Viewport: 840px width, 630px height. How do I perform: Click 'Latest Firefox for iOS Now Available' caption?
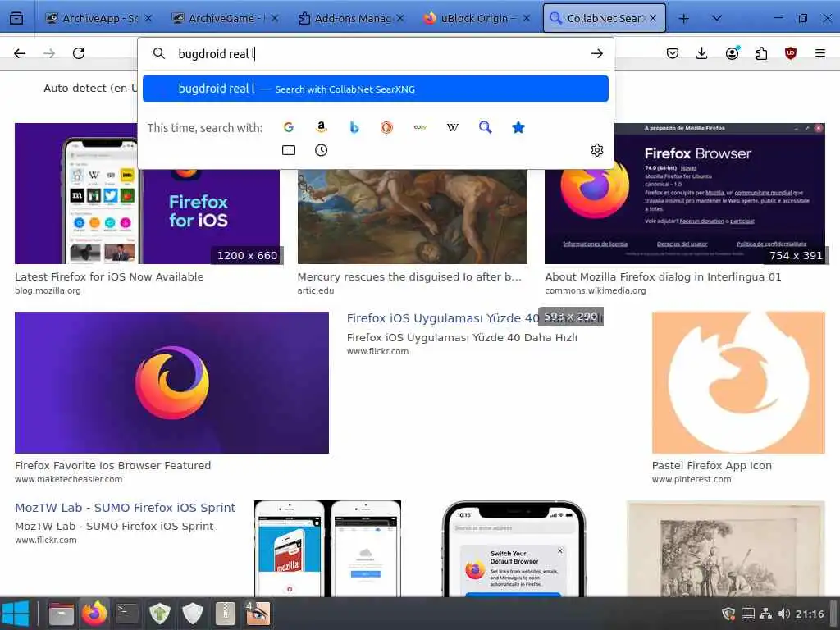pos(109,277)
